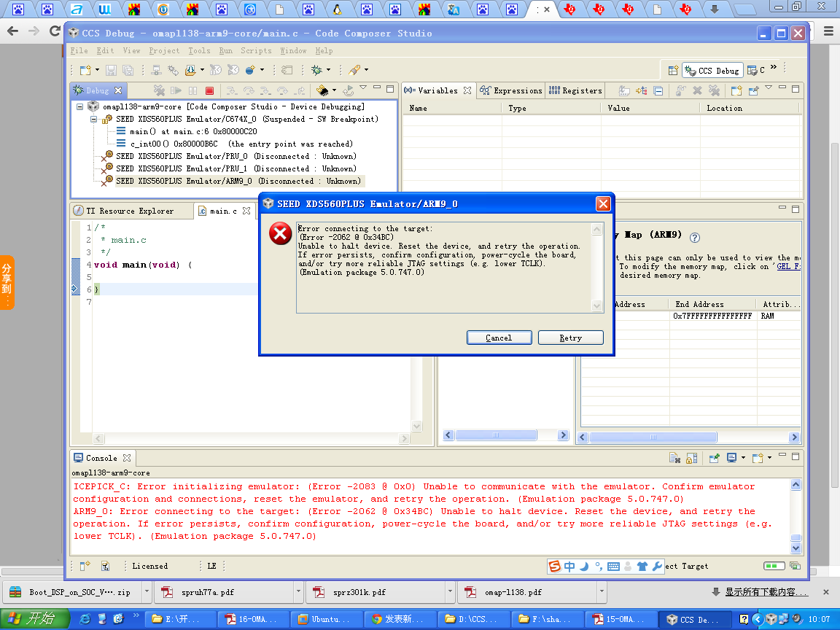The height and width of the screenshot is (630, 840).
Task: Open the Run menu
Action: [x=225, y=50]
